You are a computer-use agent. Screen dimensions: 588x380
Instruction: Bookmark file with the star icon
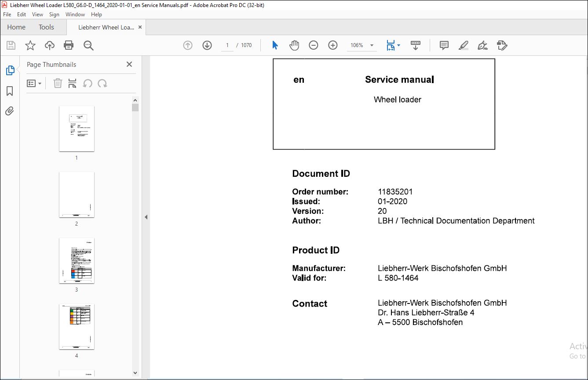tap(30, 45)
